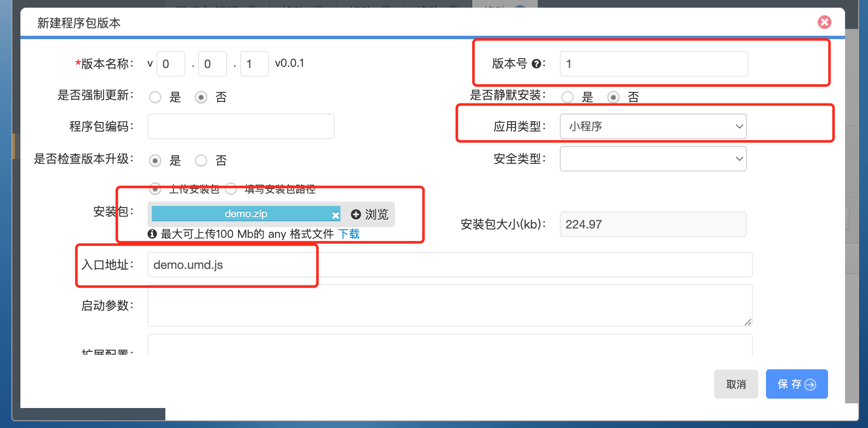This screenshot has width=868, height=428.
Task: Click the 启动参数 text area
Action: click(x=449, y=305)
